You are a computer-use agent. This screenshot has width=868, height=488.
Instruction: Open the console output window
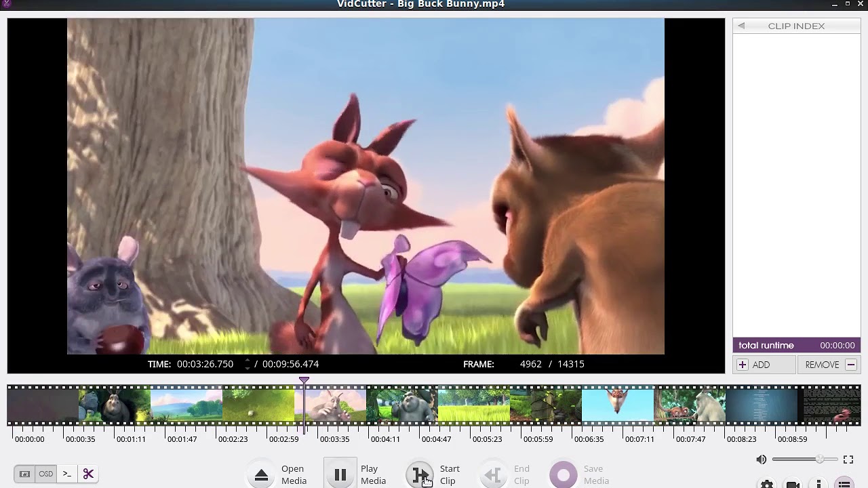[x=66, y=474]
